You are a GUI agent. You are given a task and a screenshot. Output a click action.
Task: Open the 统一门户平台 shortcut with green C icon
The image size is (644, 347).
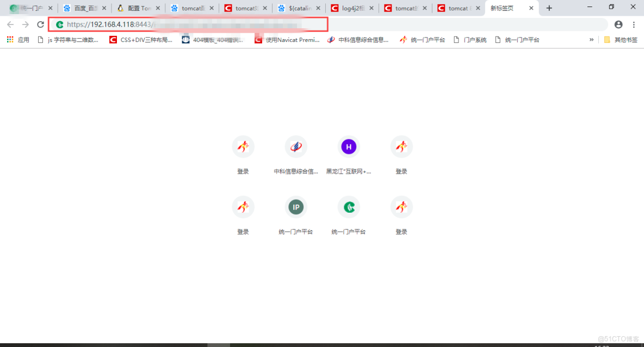tap(348, 214)
